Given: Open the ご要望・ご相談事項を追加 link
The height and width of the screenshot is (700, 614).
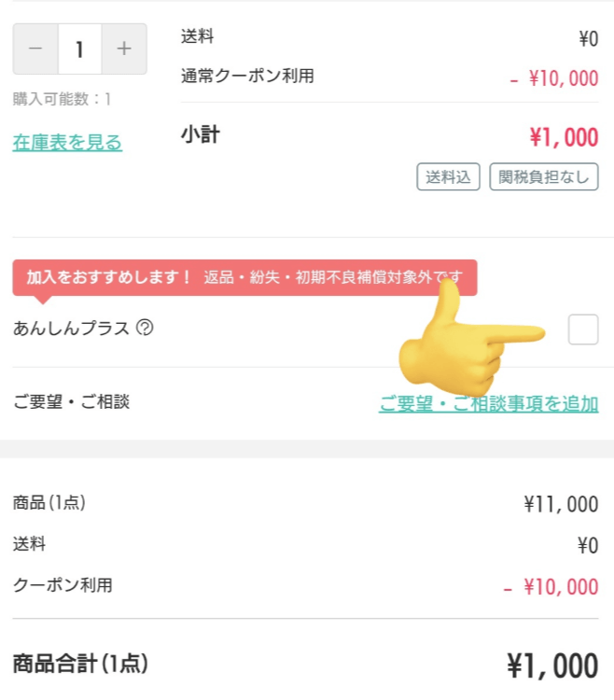Looking at the screenshot, I should (488, 404).
